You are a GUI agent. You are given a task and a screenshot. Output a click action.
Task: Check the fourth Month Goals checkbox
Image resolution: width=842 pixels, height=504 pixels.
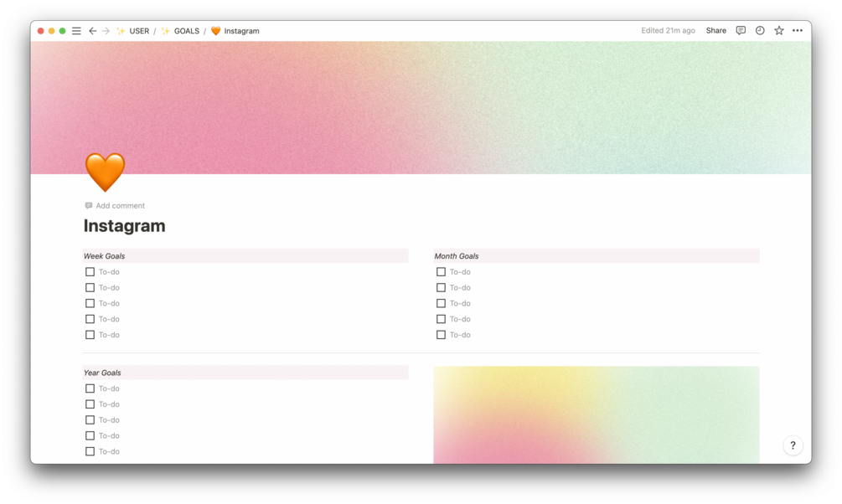click(441, 319)
